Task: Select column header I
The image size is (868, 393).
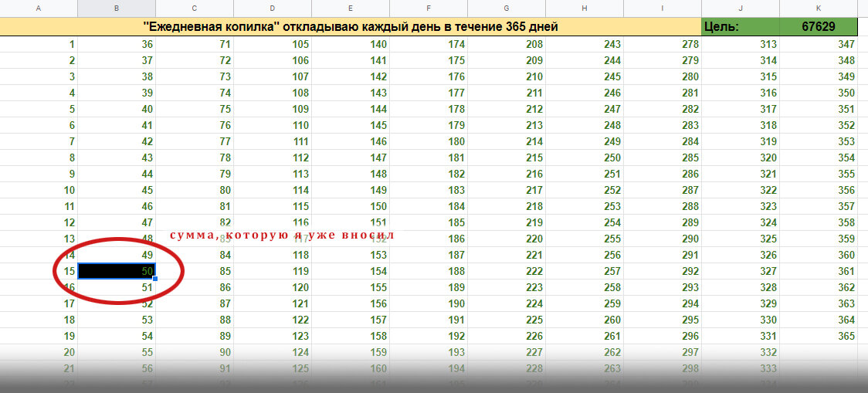Action: pyautogui.click(x=663, y=8)
